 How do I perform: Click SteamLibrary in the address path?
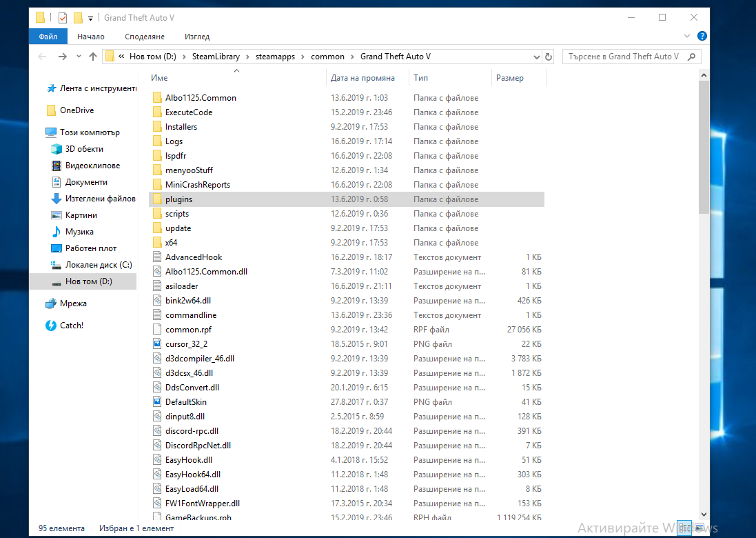coord(218,57)
